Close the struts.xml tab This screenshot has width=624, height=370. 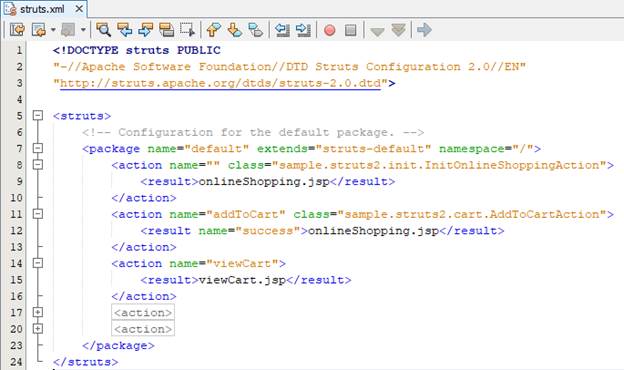click(79, 8)
